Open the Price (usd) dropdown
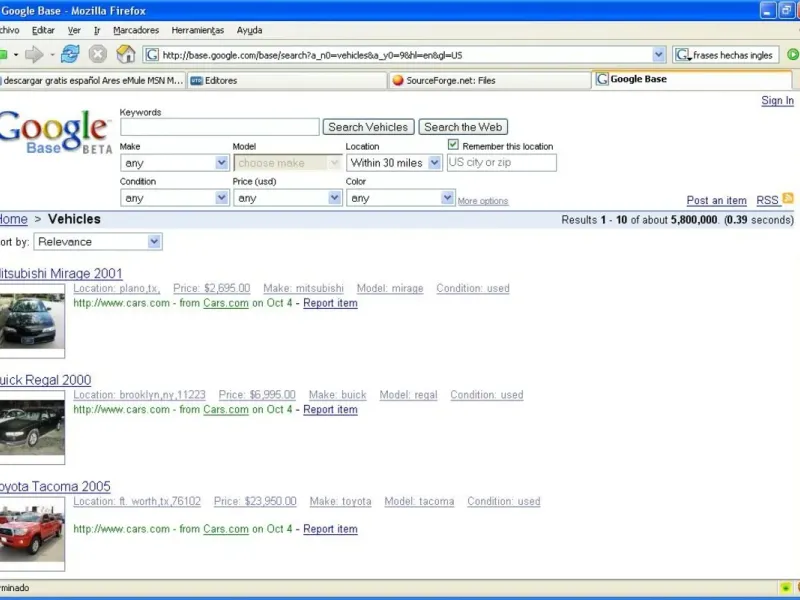800x600 pixels. pos(287,198)
